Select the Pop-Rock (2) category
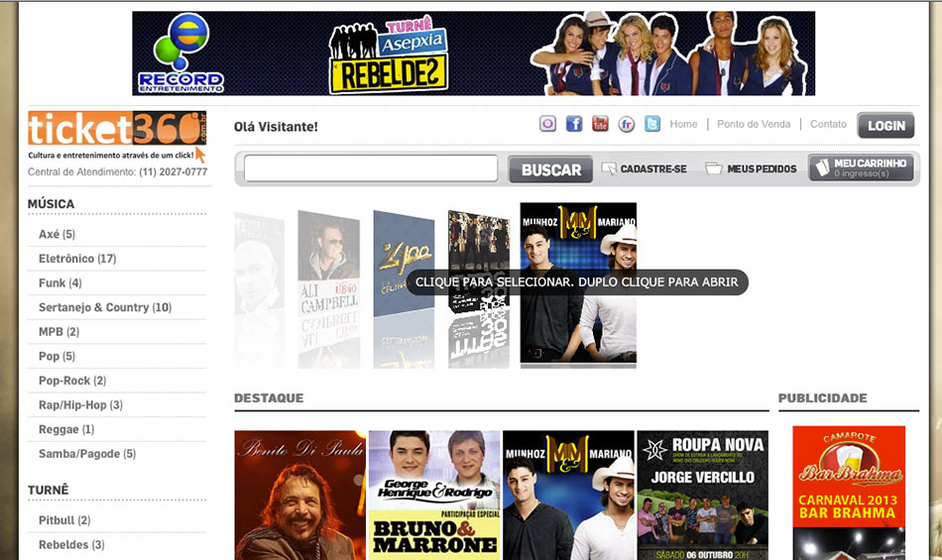This screenshot has width=942, height=560. tap(72, 381)
